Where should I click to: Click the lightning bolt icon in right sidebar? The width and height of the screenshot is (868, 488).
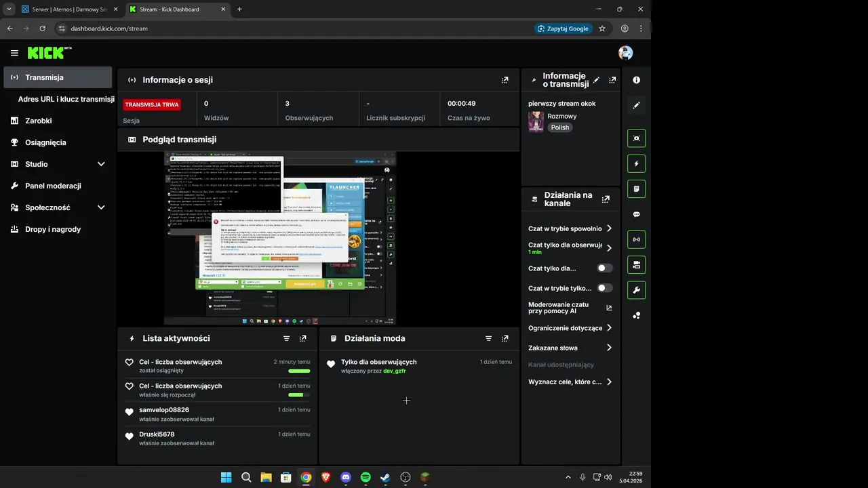coord(636,163)
